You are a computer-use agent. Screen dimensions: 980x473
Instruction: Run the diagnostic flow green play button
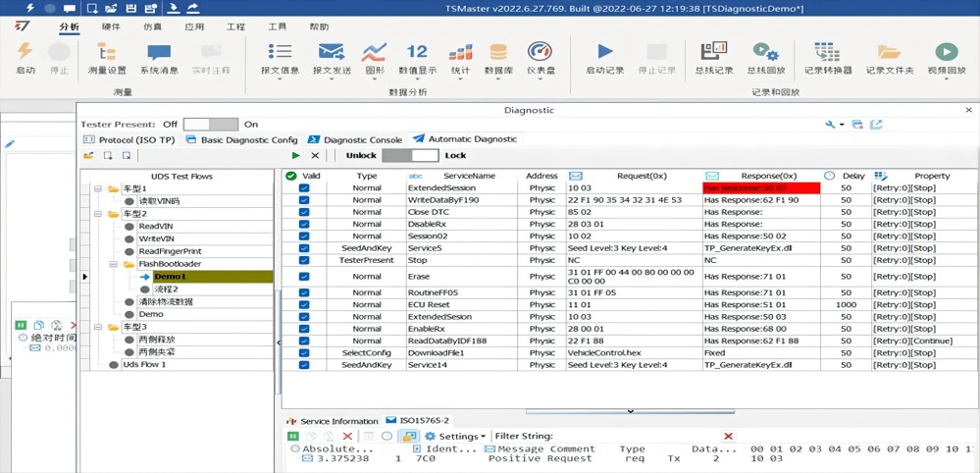(x=296, y=155)
